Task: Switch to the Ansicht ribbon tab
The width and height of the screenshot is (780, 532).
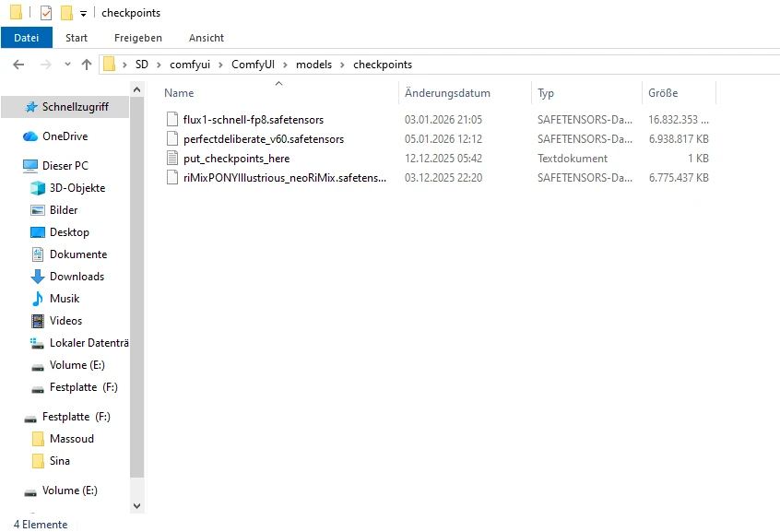Action: point(206,38)
